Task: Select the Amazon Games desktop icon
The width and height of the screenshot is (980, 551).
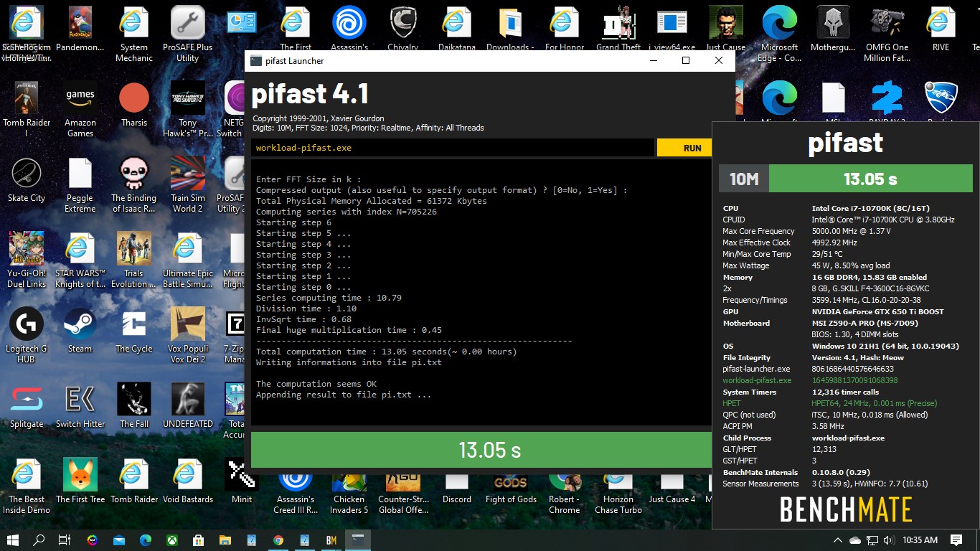Action: (80, 109)
